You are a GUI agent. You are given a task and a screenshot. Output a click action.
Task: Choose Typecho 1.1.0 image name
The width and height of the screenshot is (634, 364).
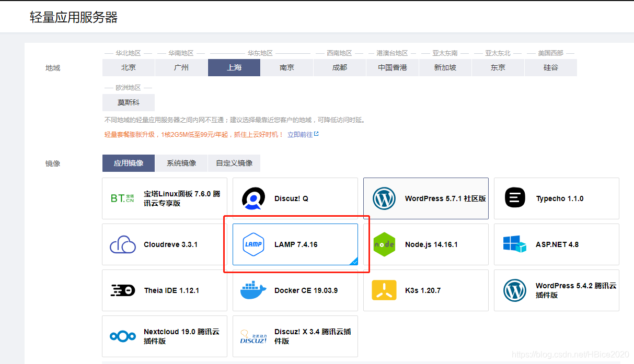pos(560,198)
